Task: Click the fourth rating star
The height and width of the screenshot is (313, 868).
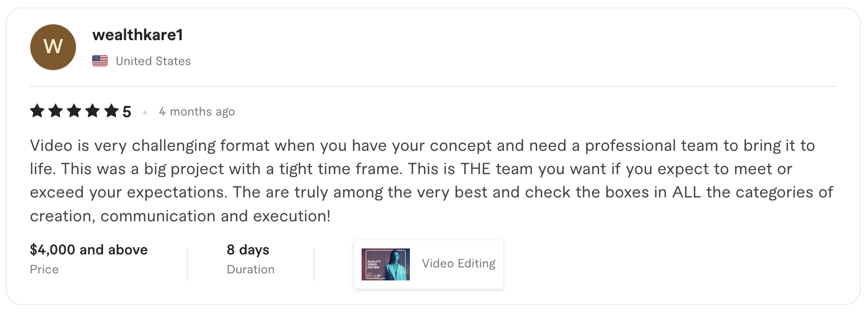Action: pyautogui.click(x=93, y=111)
